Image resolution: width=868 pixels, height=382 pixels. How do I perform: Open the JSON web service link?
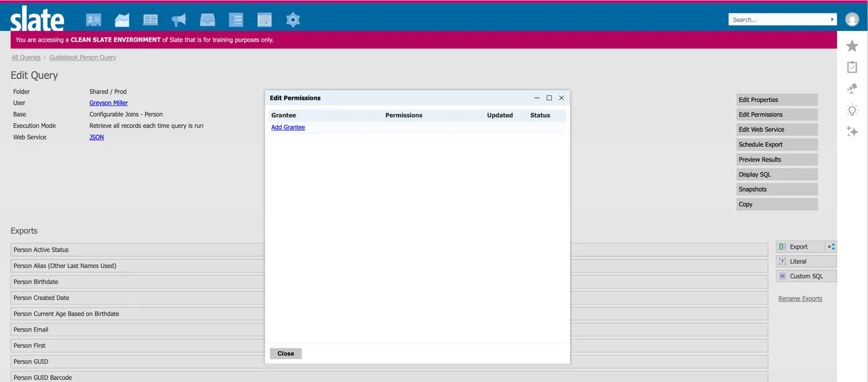click(97, 137)
